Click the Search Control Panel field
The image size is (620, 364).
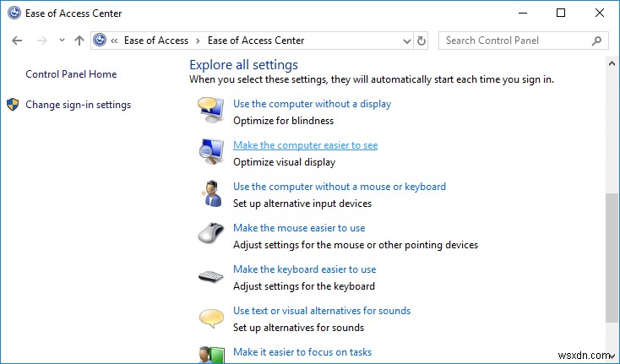tap(523, 41)
